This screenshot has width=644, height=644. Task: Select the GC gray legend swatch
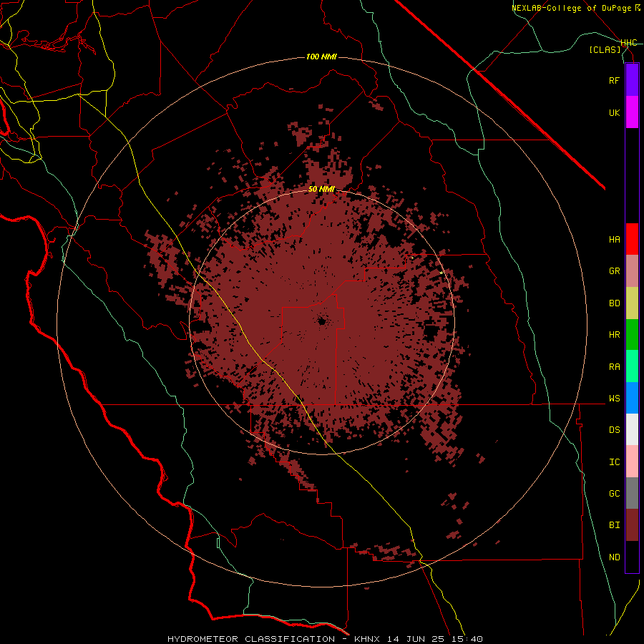click(632, 493)
